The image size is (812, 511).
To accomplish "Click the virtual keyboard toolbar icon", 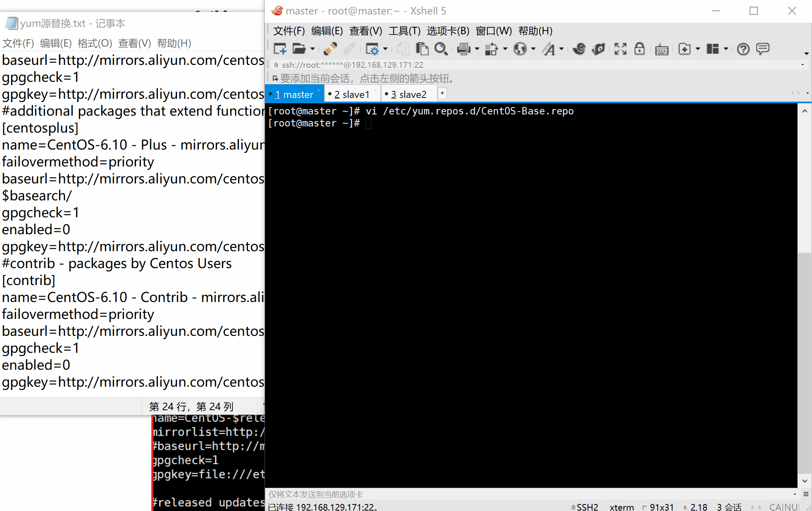I will point(662,50).
